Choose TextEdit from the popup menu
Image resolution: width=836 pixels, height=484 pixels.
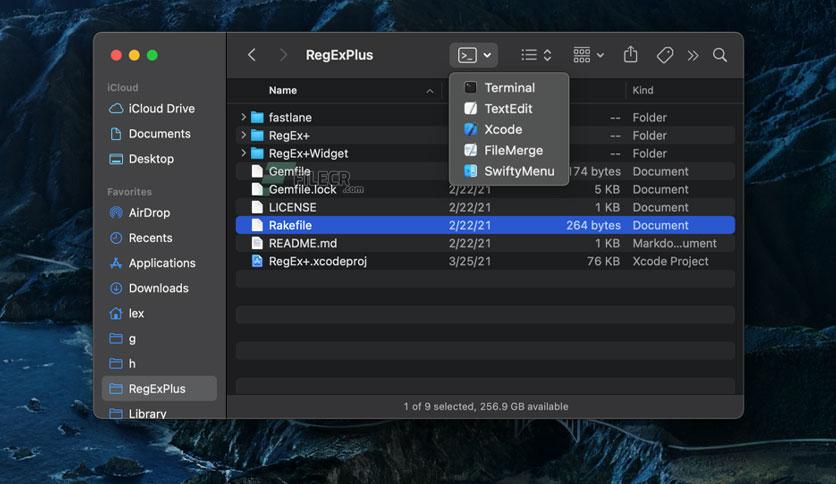pos(509,108)
